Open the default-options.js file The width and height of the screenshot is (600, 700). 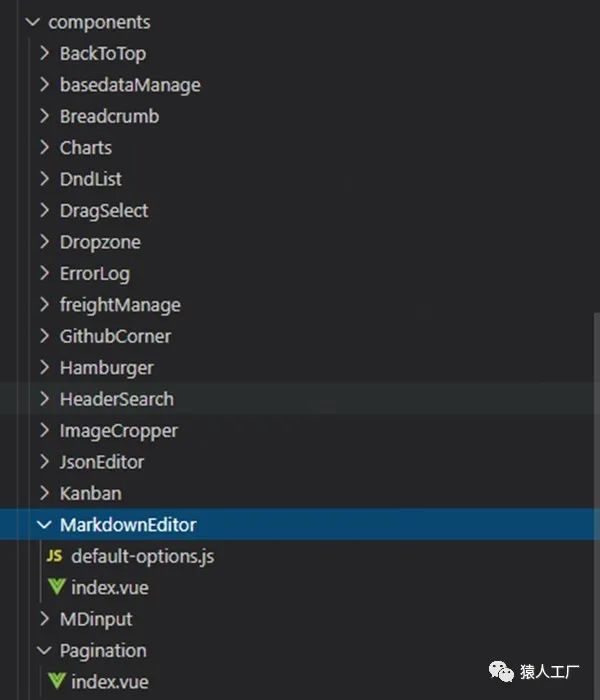click(x=142, y=556)
